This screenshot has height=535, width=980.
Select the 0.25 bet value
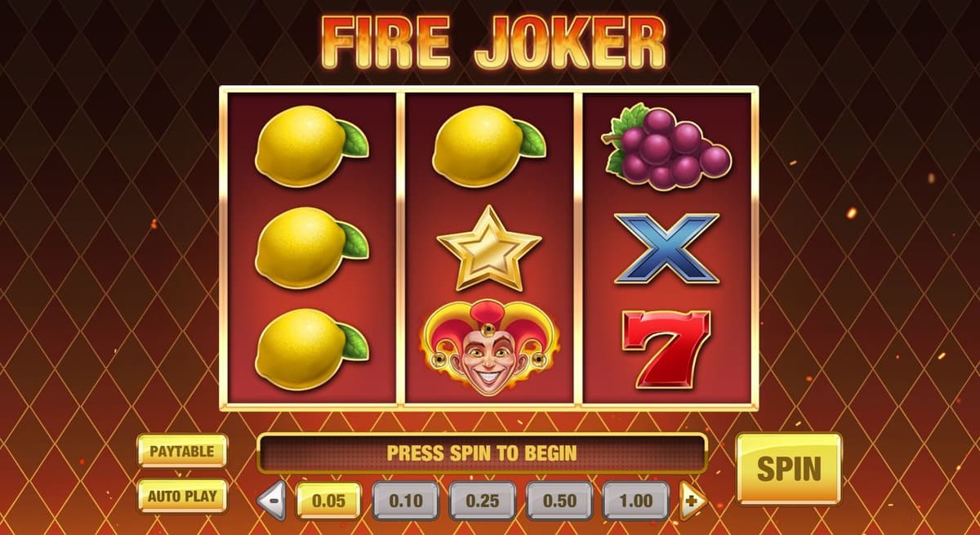[482, 501]
